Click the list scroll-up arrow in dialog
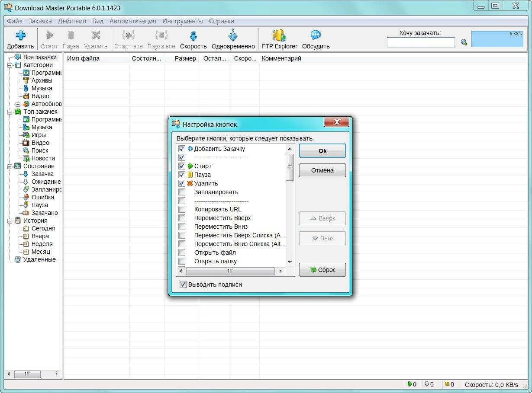This screenshot has width=532, height=393. 290,149
